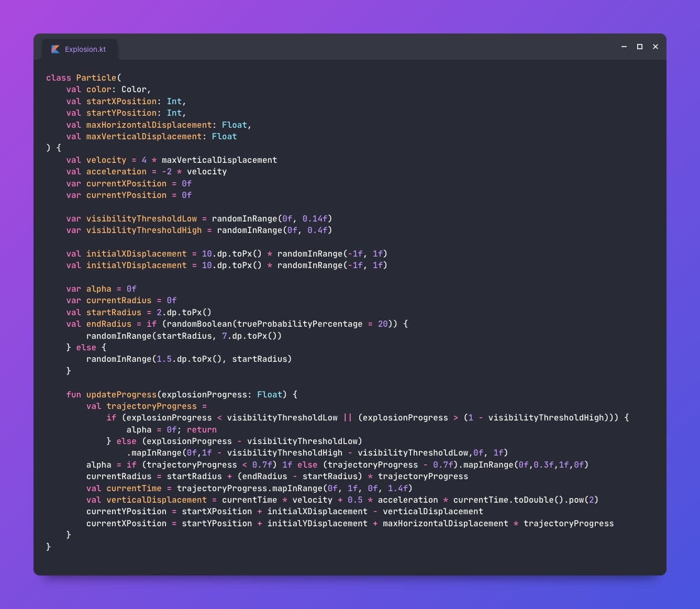Minimize the code window
700x609 pixels.
(624, 47)
